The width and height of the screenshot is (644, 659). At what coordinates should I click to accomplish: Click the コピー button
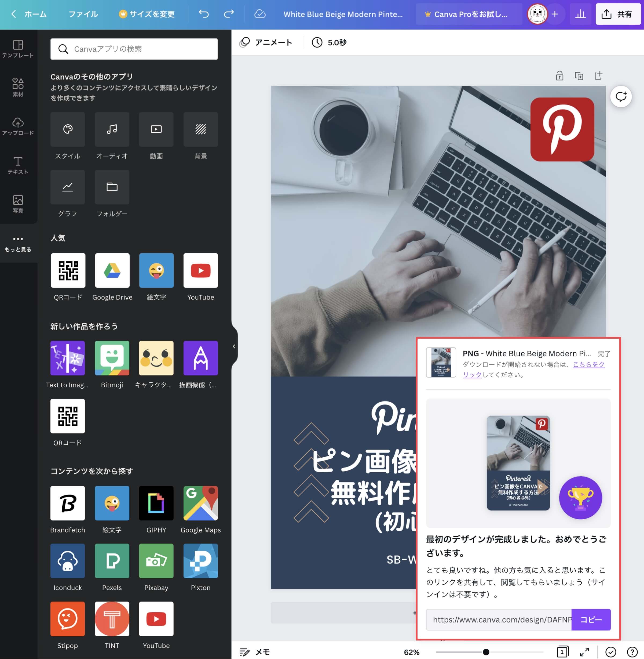[x=591, y=620]
